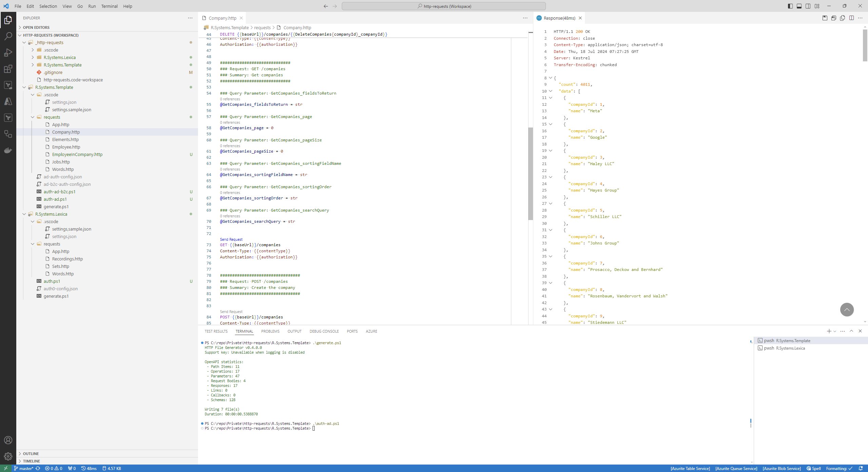
Task: Open the Terminal menu
Action: (109, 6)
